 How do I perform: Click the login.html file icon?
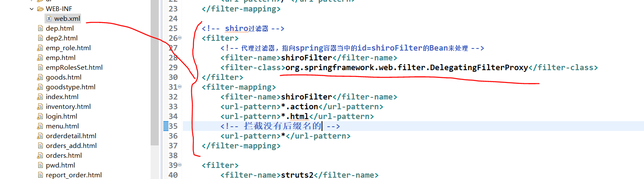point(40,116)
